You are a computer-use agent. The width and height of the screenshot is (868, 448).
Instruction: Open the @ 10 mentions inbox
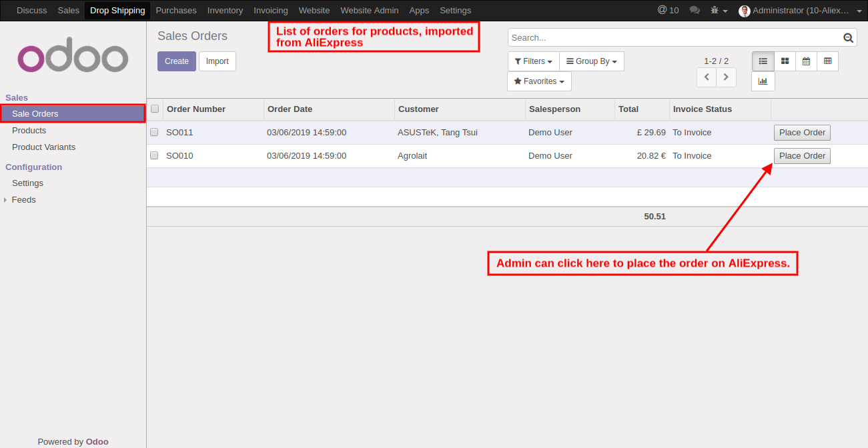pyautogui.click(x=668, y=10)
